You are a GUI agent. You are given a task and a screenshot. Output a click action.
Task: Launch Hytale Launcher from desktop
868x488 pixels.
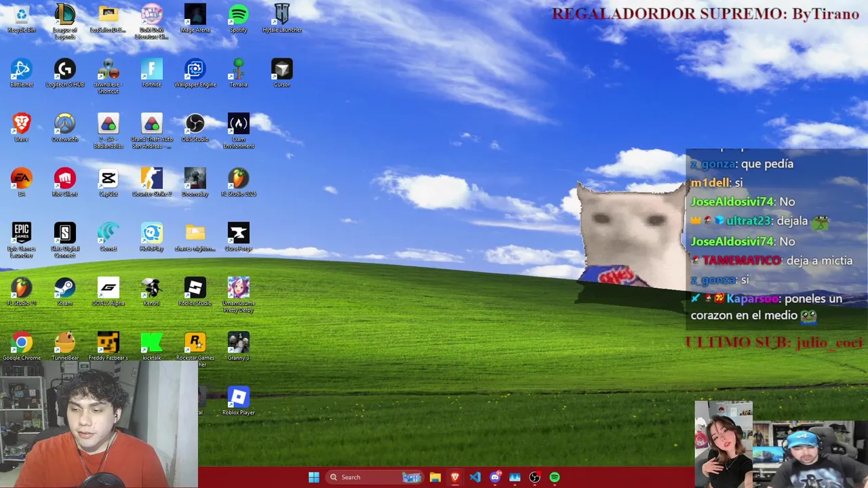pos(282,18)
